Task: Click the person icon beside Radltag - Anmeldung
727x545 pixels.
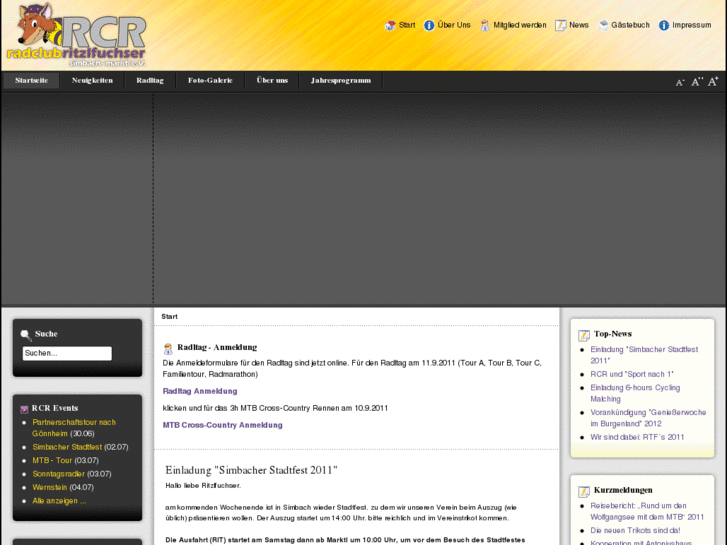Action: [x=168, y=348]
